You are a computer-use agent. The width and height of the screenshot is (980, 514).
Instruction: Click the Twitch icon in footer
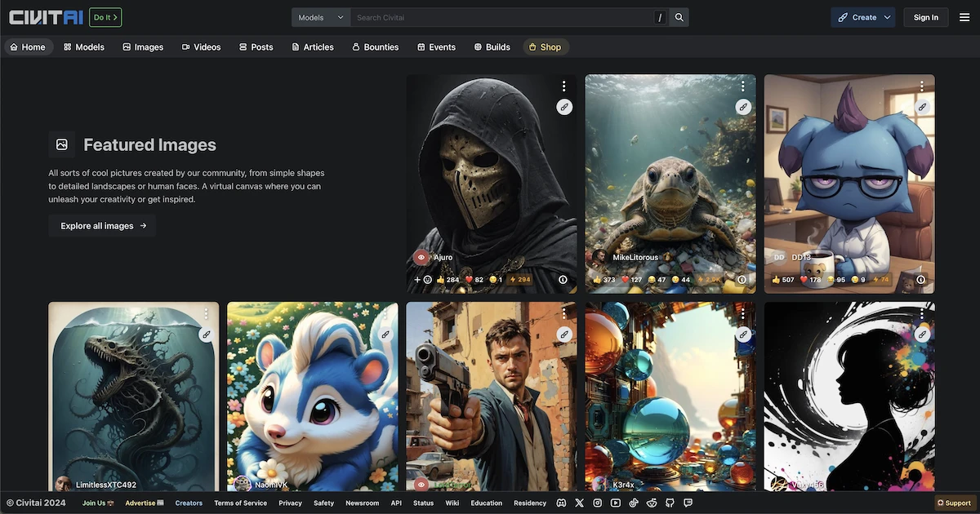click(x=688, y=503)
